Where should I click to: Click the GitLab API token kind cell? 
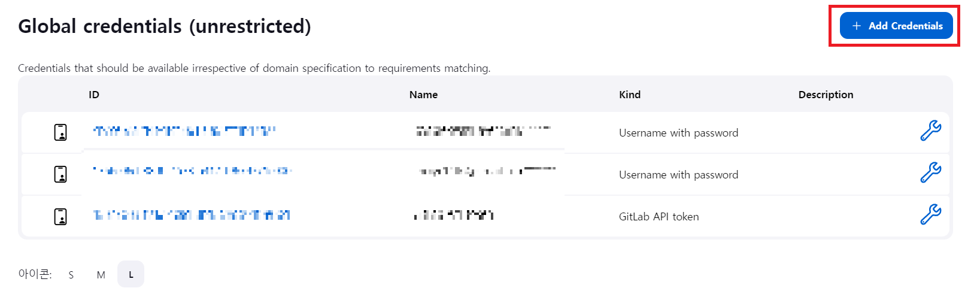659,217
